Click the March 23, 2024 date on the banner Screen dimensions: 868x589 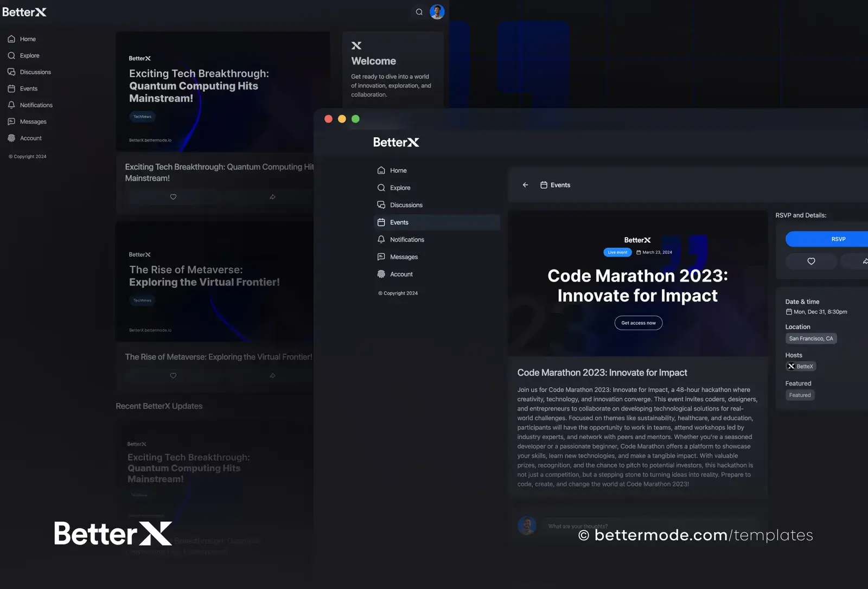pos(654,252)
